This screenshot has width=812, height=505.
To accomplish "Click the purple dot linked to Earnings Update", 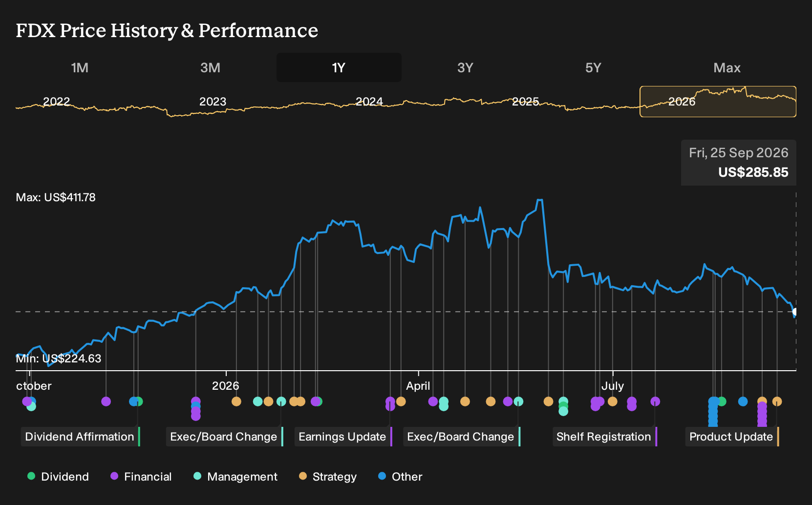I will [390, 401].
